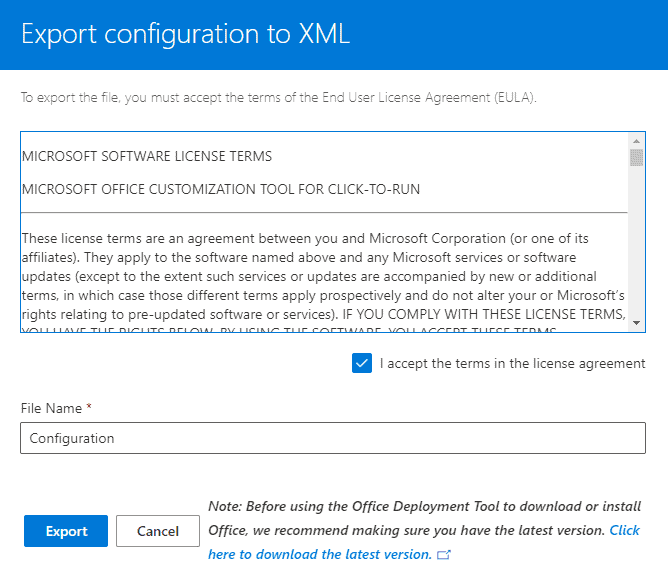Click the EULA scrollbar down arrow
Viewport: 668px width, 571px height.
pos(636,323)
